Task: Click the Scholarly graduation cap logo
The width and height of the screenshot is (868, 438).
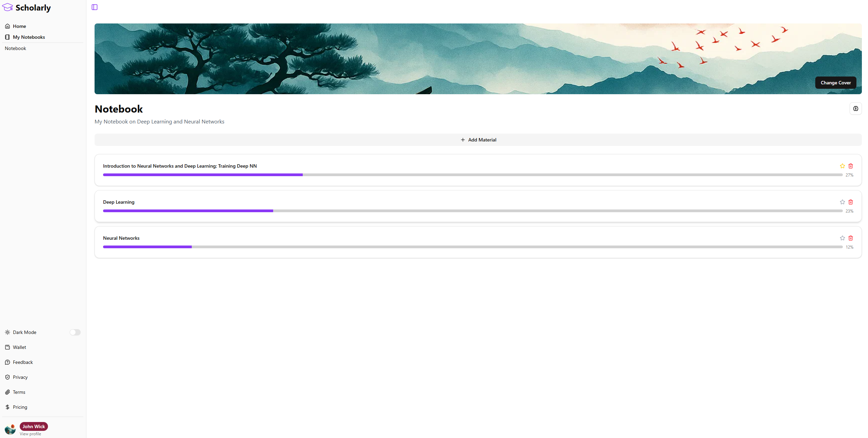Action: tap(7, 7)
